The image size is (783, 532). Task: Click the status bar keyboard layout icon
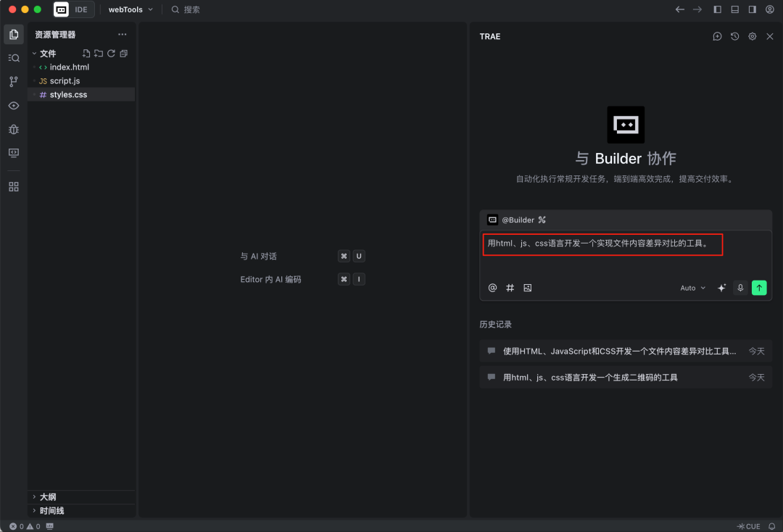tap(49, 526)
